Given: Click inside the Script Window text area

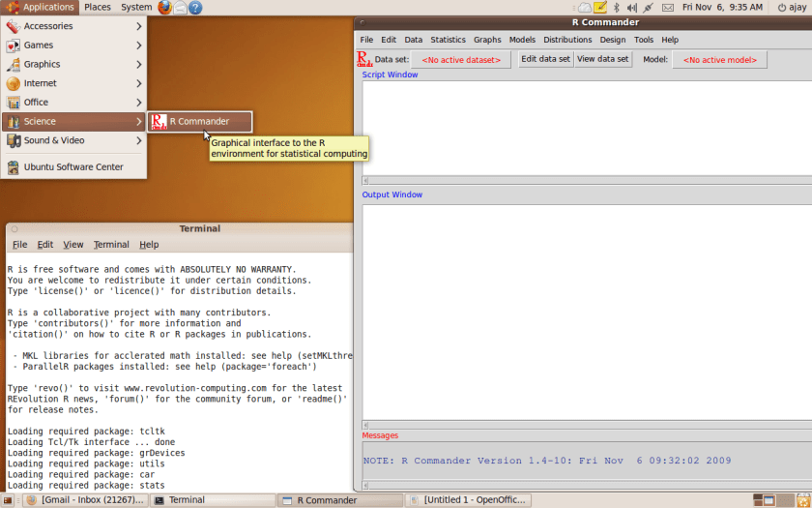Looking at the screenshot, I should [587, 128].
